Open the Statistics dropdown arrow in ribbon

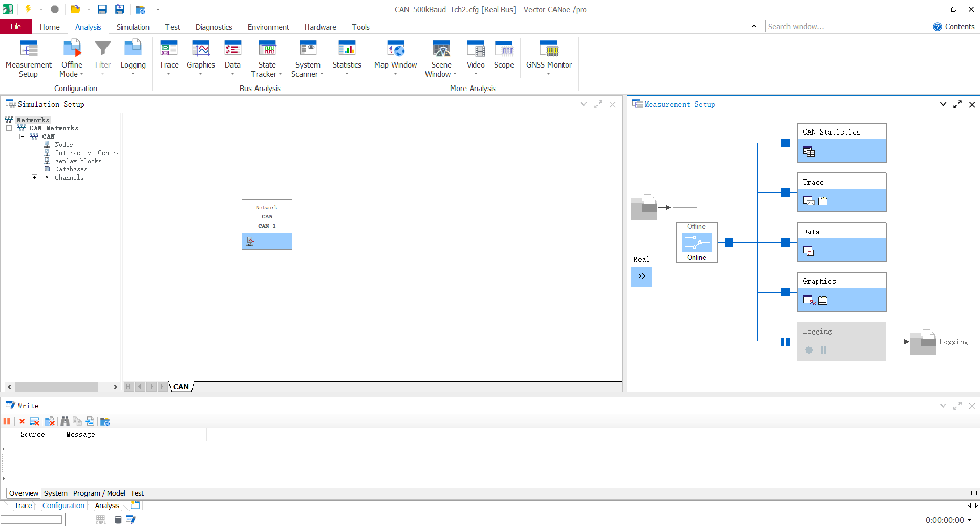[347, 74]
